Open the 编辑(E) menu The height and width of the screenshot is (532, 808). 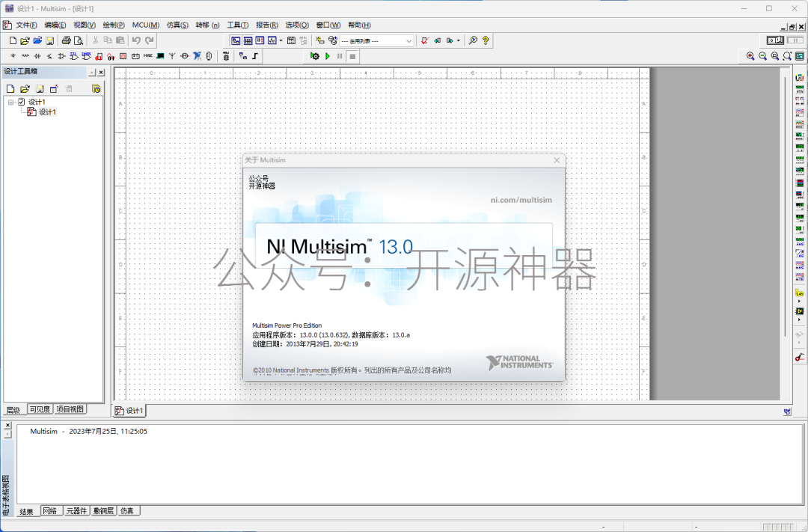(55, 25)
